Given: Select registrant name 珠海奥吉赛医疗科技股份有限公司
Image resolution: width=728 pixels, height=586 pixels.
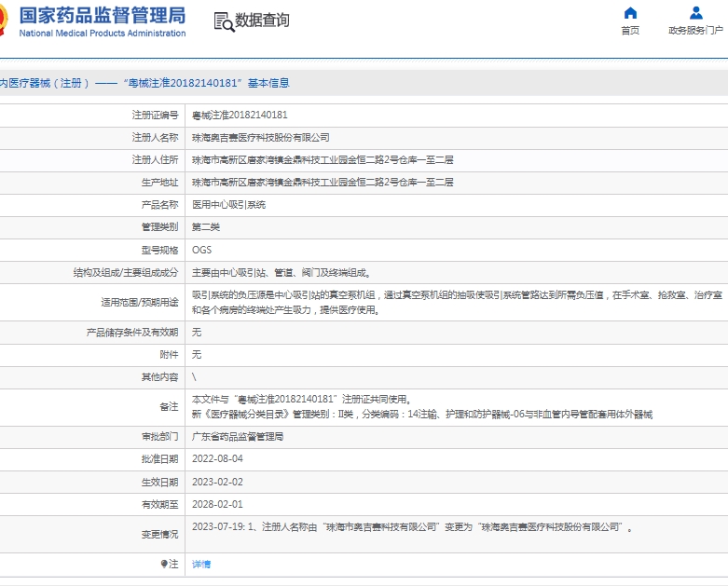Looking at the screenshot, I should pyautogui.click(x=260, y=137).
